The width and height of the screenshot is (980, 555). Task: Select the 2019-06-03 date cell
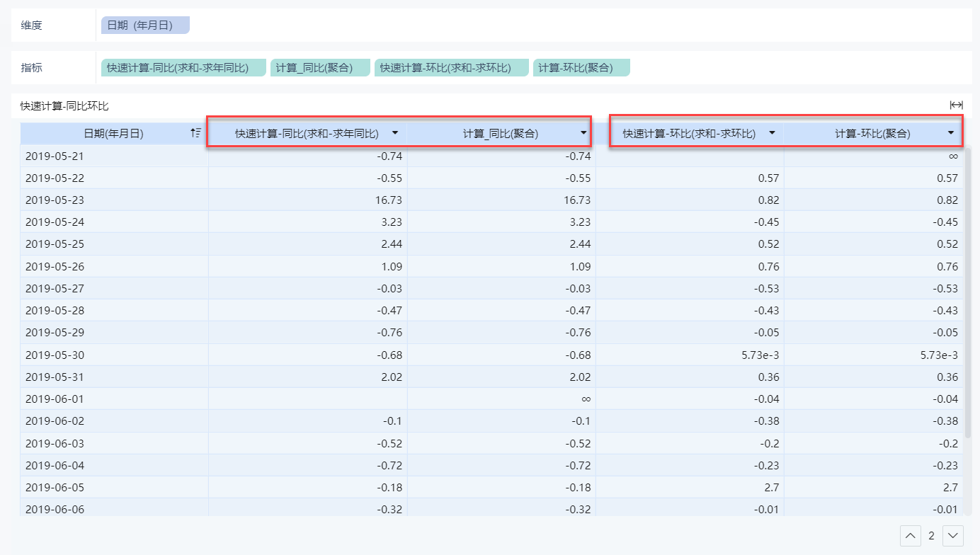point(115,443)
